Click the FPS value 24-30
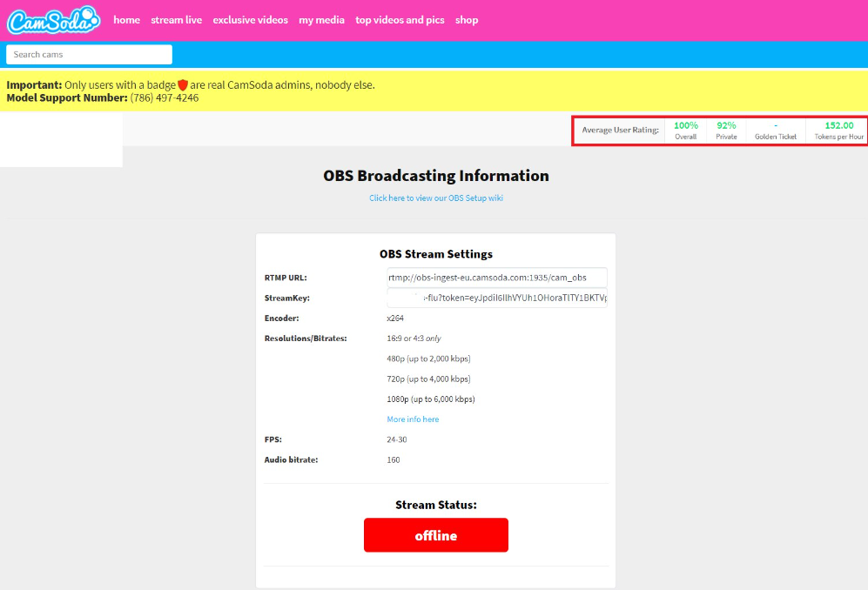 pyautogui.click(x=397, y=439)
